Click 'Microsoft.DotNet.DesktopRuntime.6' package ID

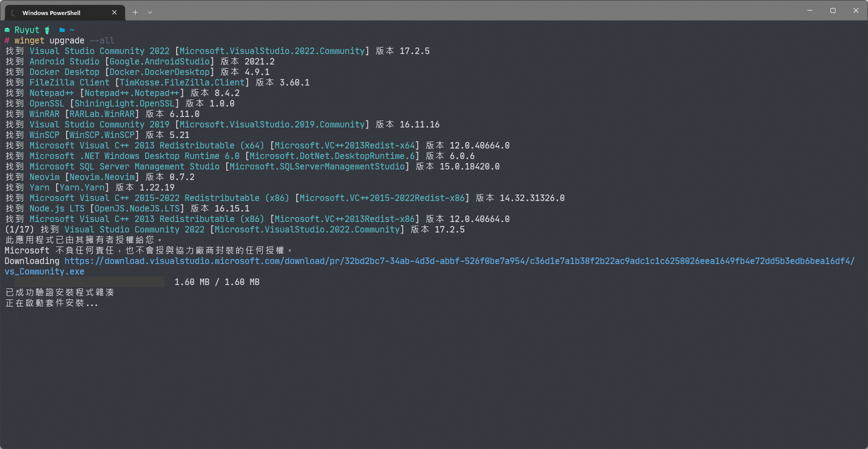click(x=332, y=156)
